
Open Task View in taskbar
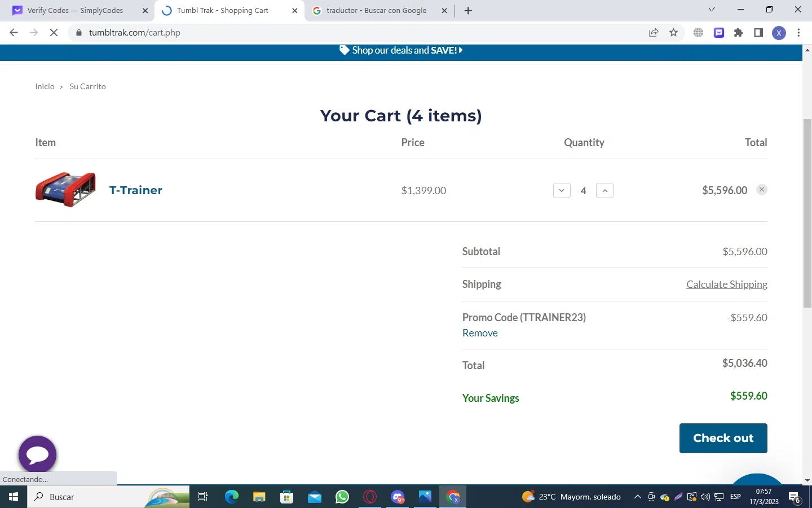(x=203, y=497)
